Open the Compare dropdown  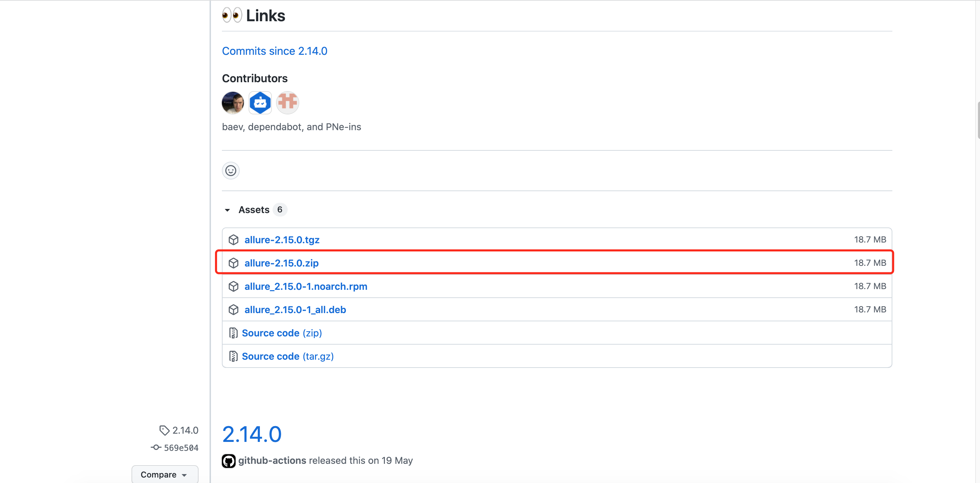[x=165, y=475]
